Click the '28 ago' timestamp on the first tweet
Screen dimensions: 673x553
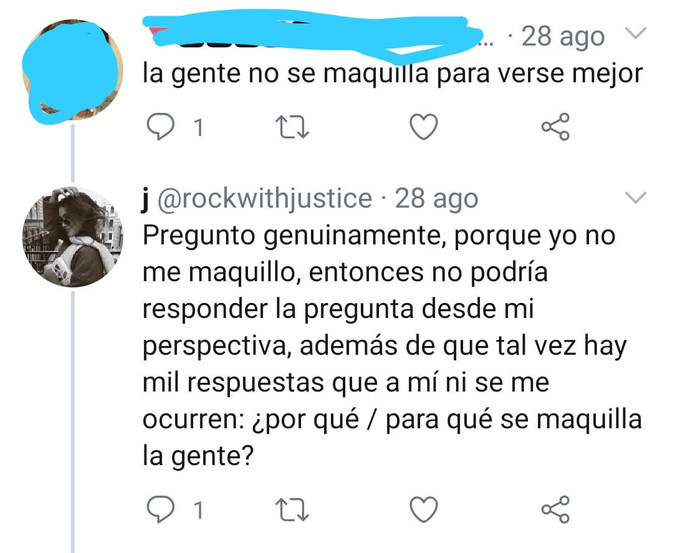[x=563, y=36]
